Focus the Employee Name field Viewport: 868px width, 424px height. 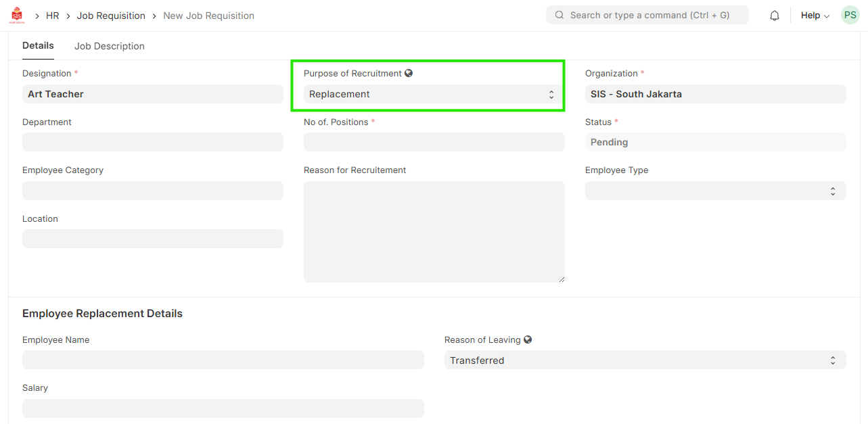click(x=223, y=360)
